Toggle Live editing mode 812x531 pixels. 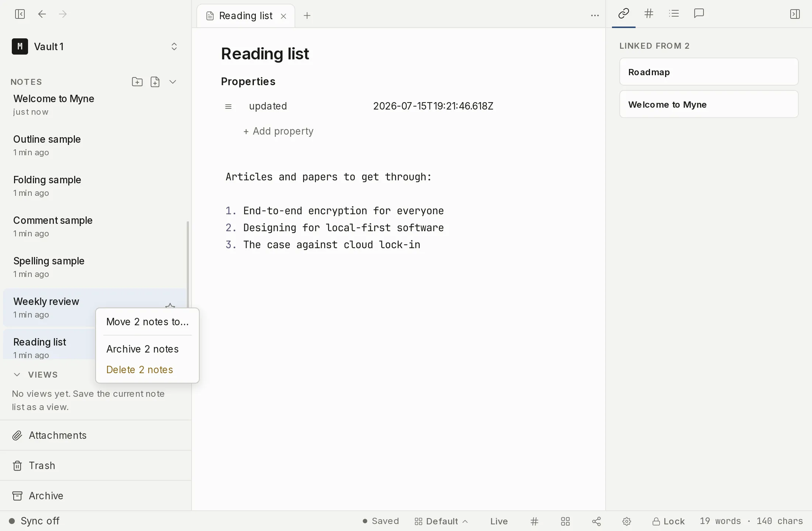point(499,521)
